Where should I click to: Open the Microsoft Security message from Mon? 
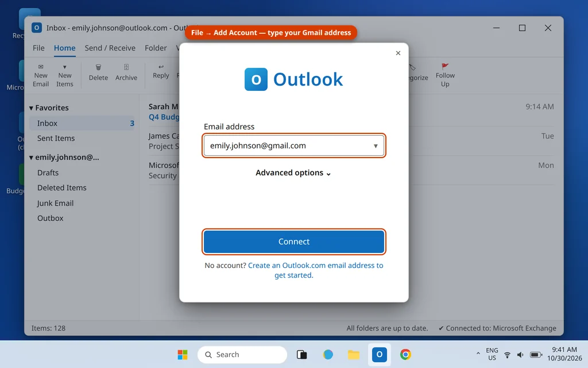click(351, 170)
